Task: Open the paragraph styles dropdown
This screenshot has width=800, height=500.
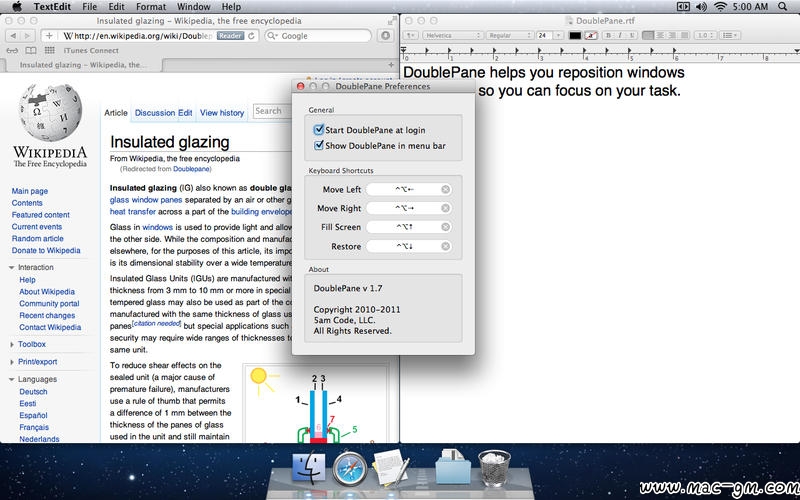Action: [x=411, y=35]
